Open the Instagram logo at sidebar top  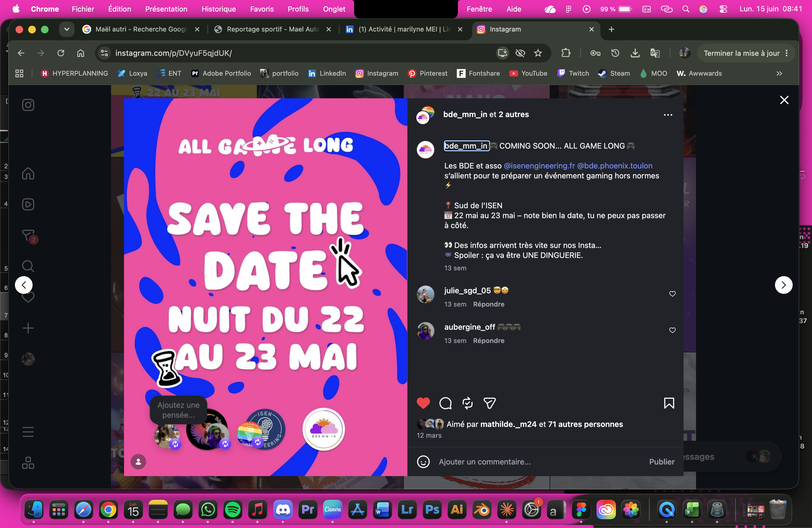tap(28, 105)
